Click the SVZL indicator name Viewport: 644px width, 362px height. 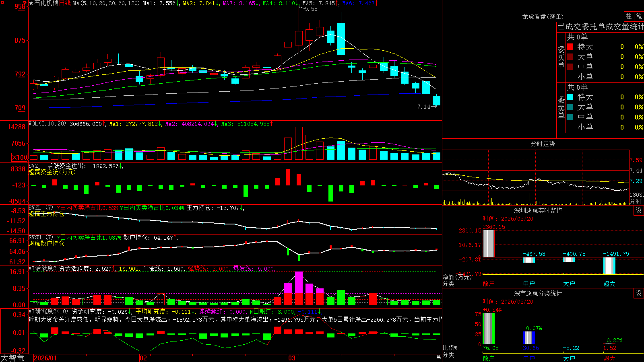(35, 208)
